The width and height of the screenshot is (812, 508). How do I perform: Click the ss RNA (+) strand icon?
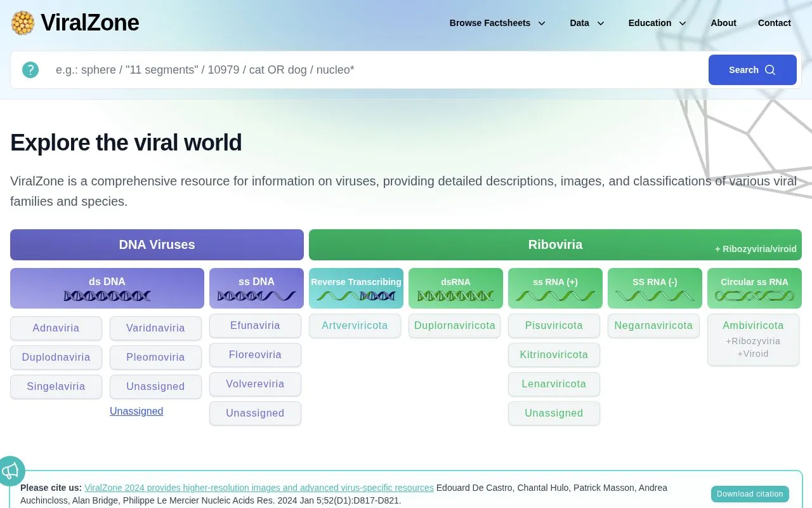(x=555, y=296)
